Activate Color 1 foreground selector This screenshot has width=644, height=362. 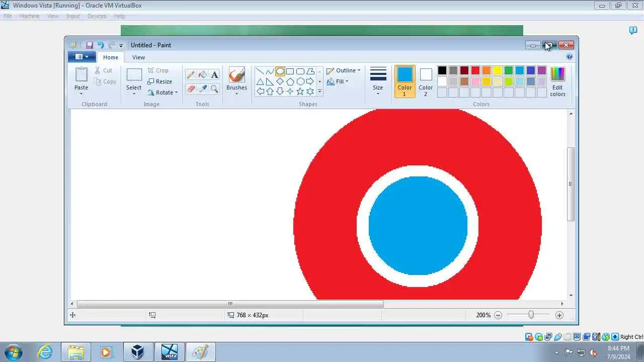pyautogui.click(x=405, y=81)
